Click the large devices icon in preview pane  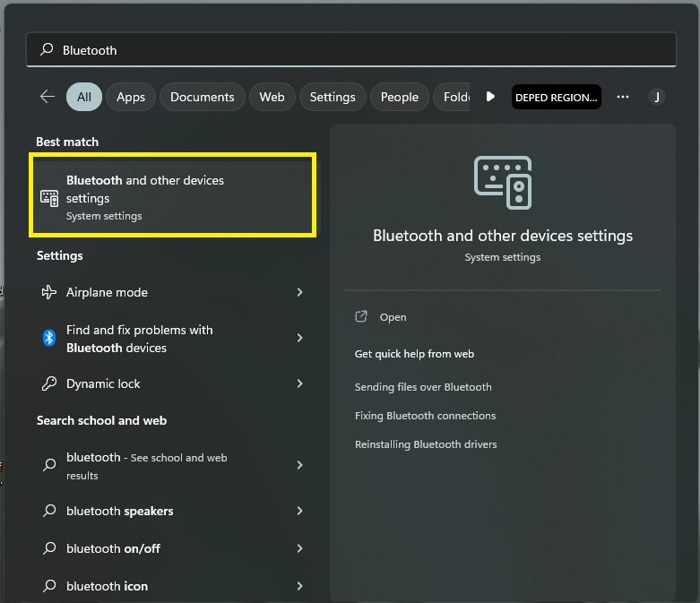click(x=503, y=182)
